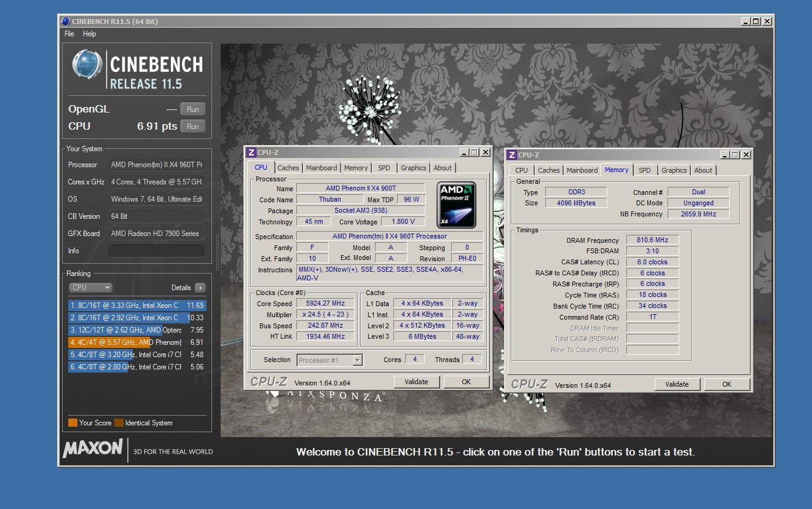This screenshot has width=812, height=509.
Task: Open the Help menu in Cinebench
Action: coord(90,34)
